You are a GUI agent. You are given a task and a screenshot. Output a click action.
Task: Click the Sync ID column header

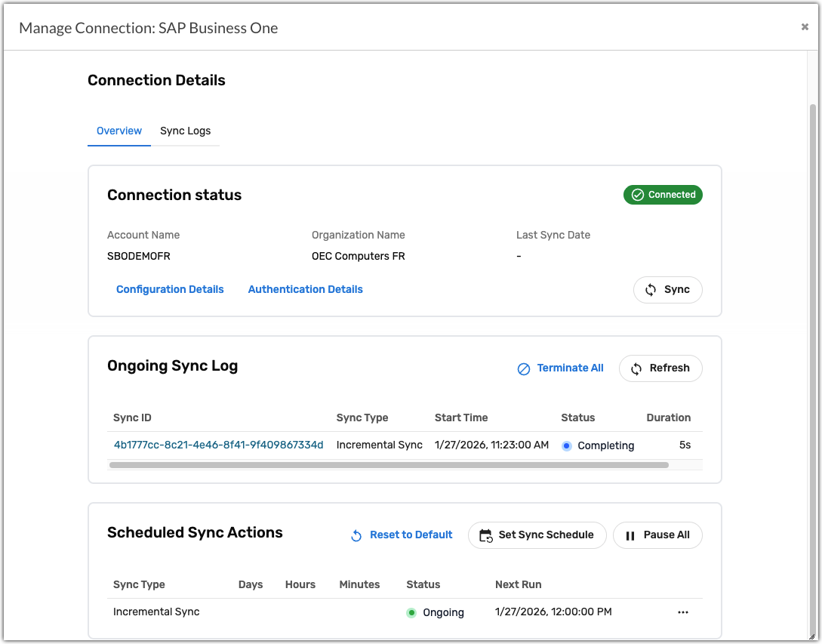[x=132, y=418]
